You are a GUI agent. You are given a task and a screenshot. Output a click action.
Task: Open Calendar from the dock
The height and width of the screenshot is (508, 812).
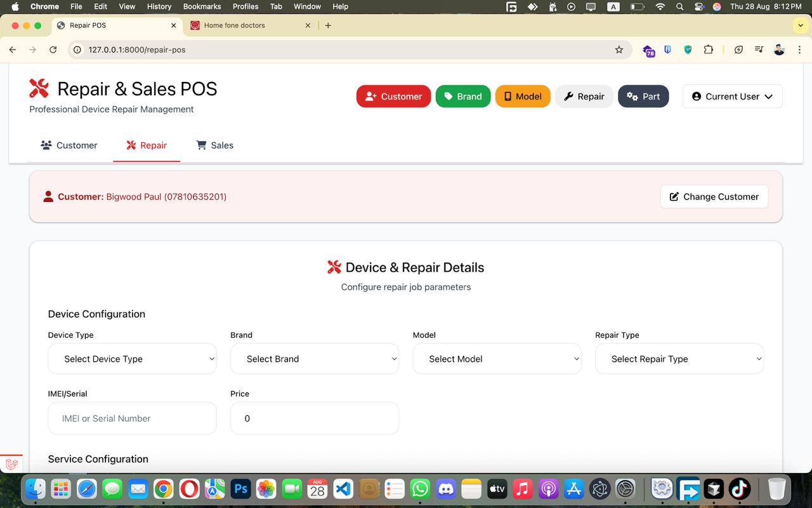(317, 489)
